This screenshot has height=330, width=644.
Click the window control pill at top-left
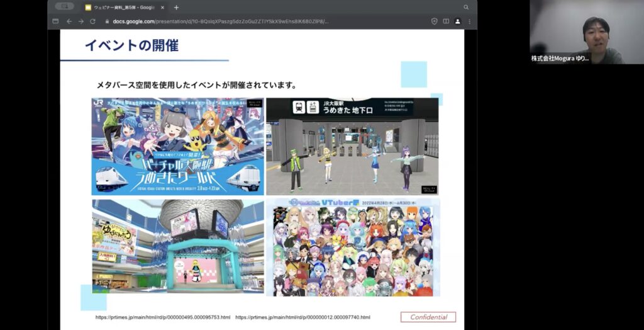65,6
